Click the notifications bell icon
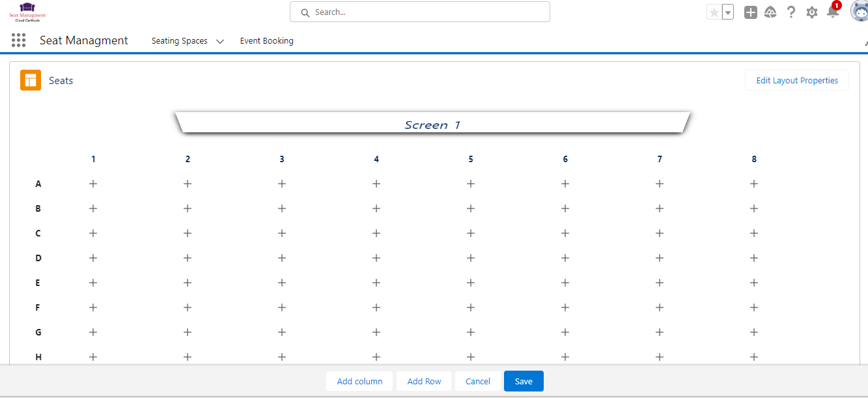This screenshot has width=868, height=398. [x=832, y=12]
